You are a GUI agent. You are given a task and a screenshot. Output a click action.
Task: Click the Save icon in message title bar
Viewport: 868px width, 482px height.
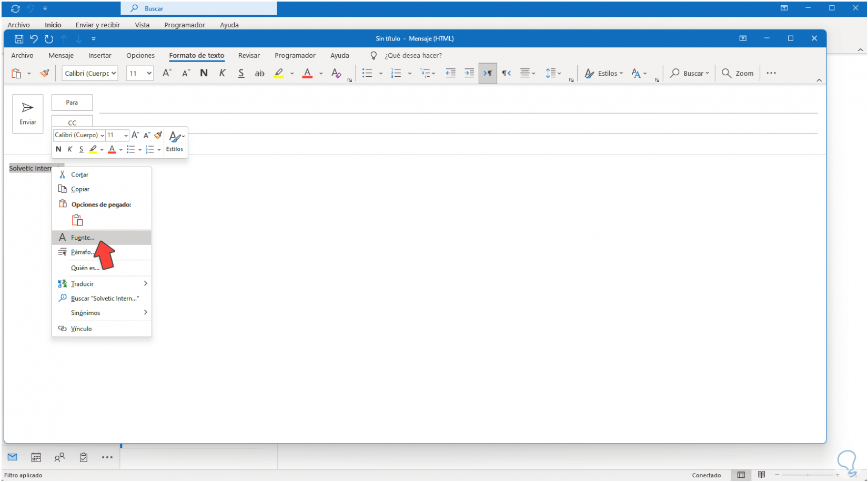coord(19,39)
